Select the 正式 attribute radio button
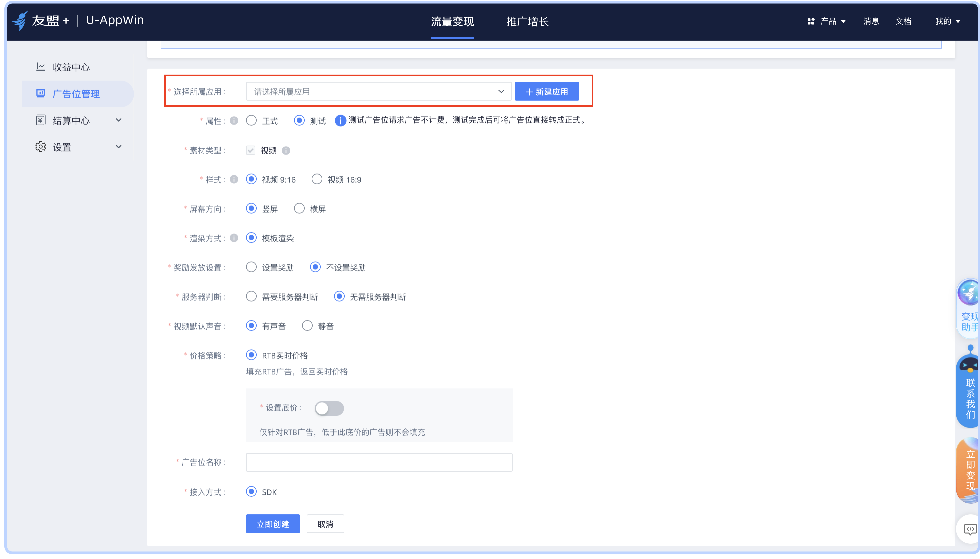 pyautogui.click(x=251, y=121)
